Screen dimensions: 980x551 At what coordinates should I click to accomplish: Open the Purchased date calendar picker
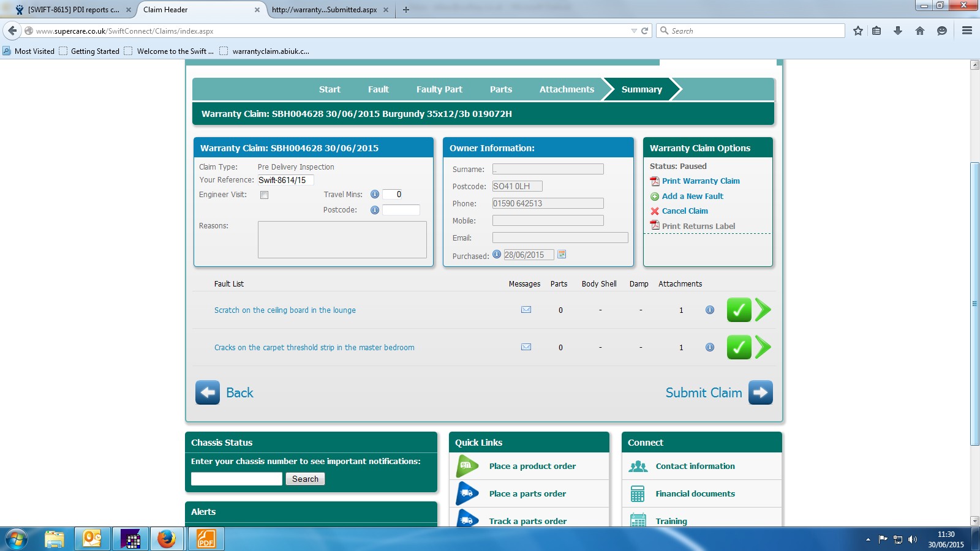click(x=562, y=255)
